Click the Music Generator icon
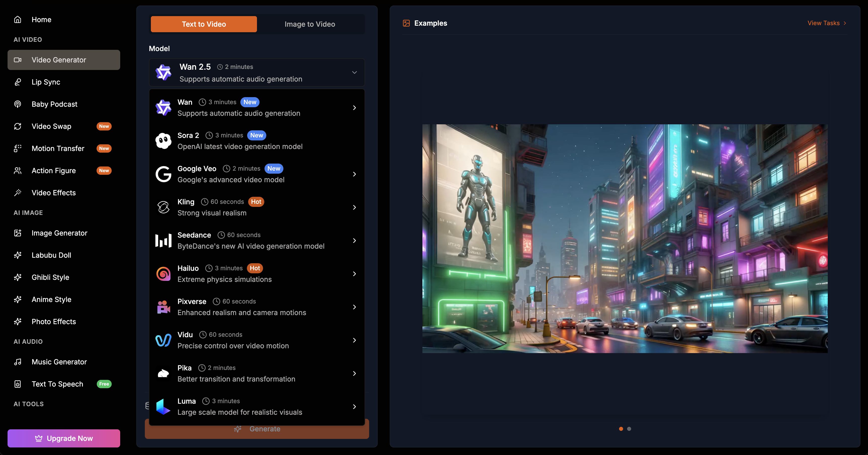This screenshot has height=455, width=868. pyautogui.click(x=18, y=362)
